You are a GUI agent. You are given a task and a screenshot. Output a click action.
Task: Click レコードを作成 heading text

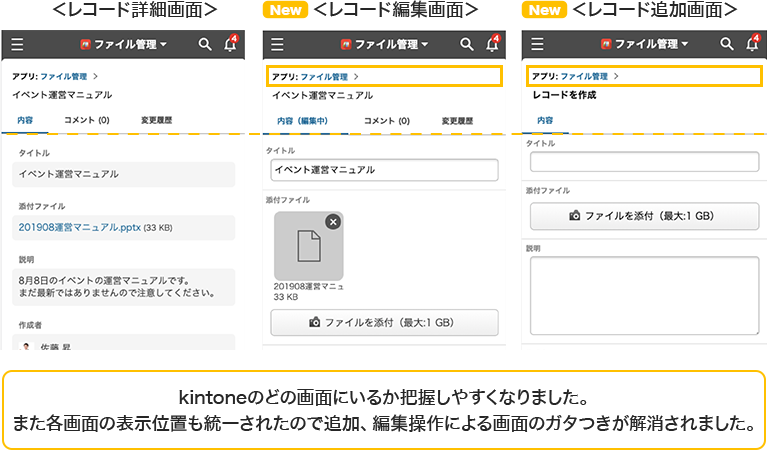pos(564,95)
